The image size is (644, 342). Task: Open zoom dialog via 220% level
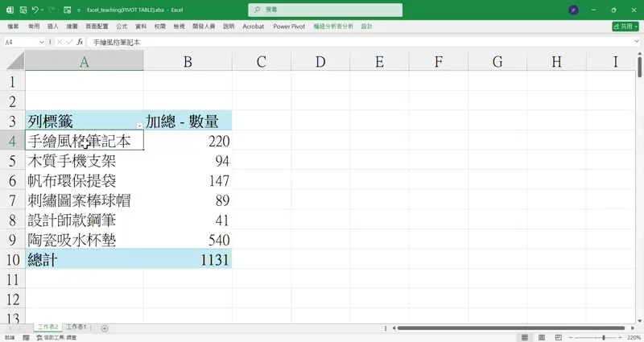[634, 337]
